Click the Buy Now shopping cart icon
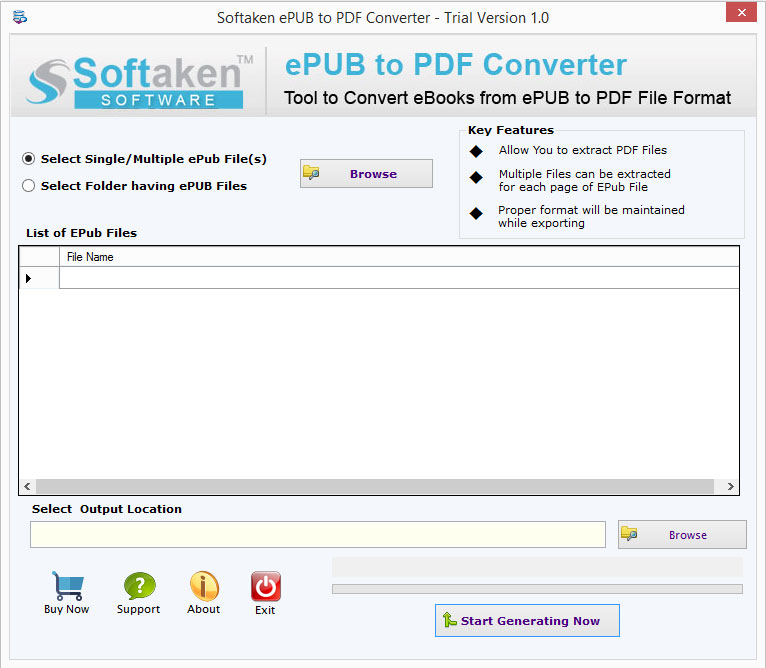 [67, 586]
